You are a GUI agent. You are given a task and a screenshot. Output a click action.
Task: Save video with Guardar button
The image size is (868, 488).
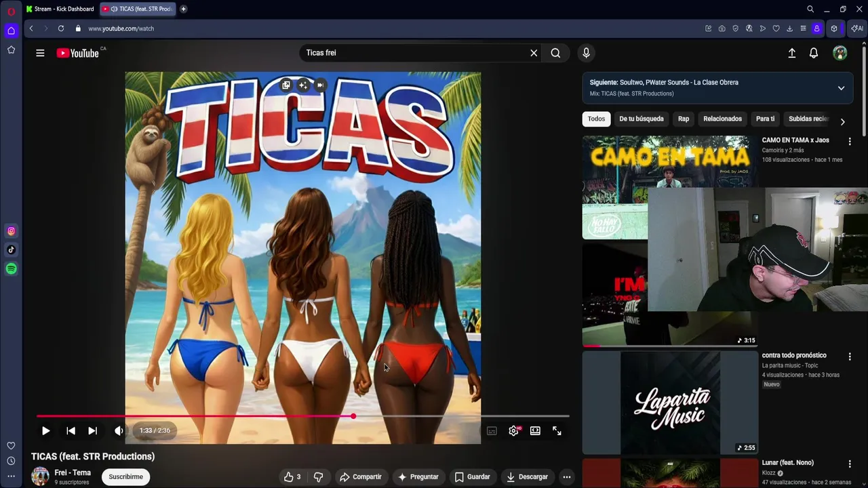click(x=472, y=476)
